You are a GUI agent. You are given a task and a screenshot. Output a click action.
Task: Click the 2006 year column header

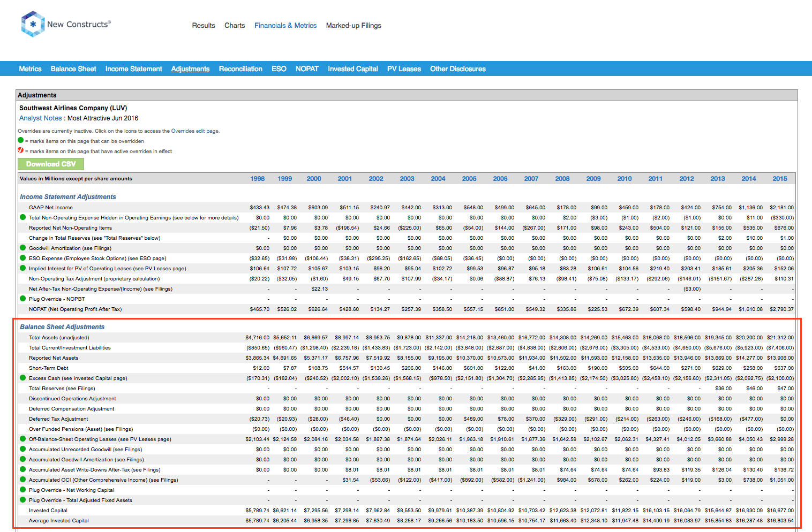click(500, 179)
